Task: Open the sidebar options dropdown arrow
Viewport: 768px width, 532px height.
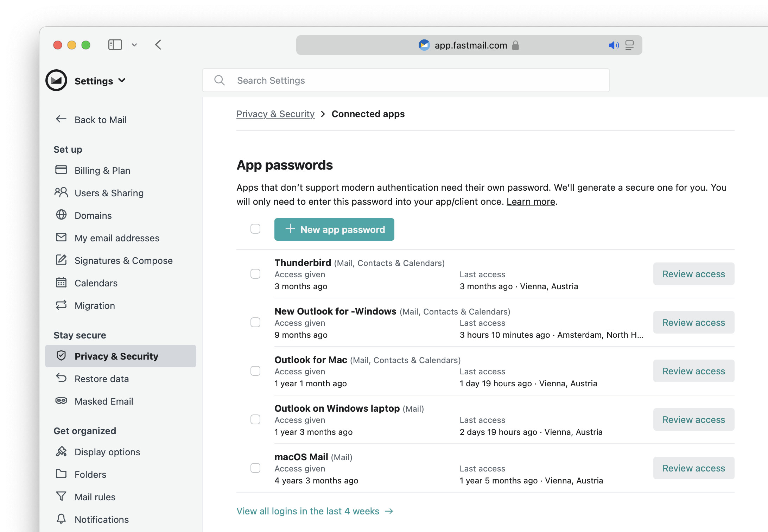Action: (134, 45)
